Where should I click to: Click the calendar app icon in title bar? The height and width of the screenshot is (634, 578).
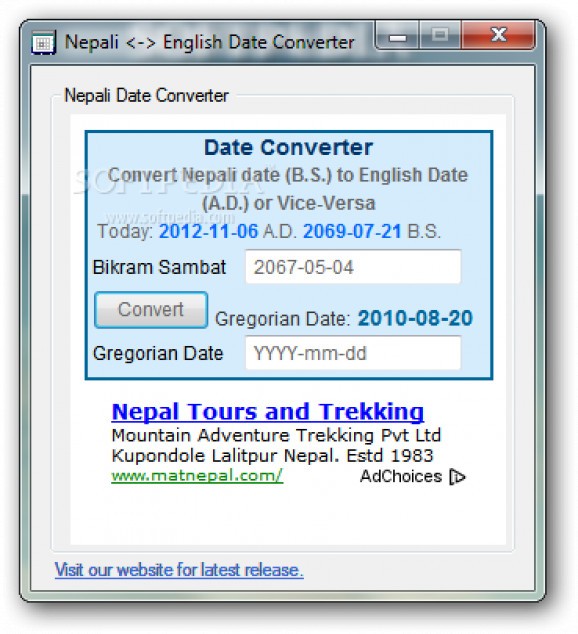[x=43, y=42]
